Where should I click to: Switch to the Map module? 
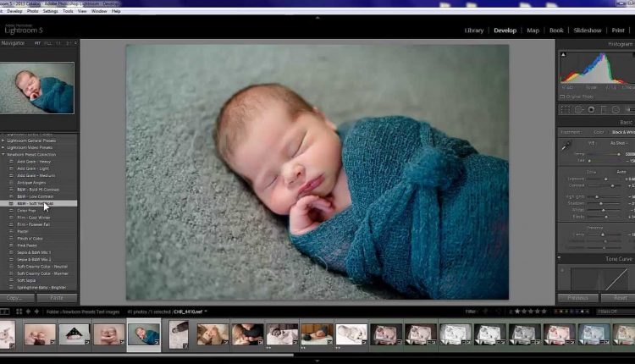(x=533, y=30)
